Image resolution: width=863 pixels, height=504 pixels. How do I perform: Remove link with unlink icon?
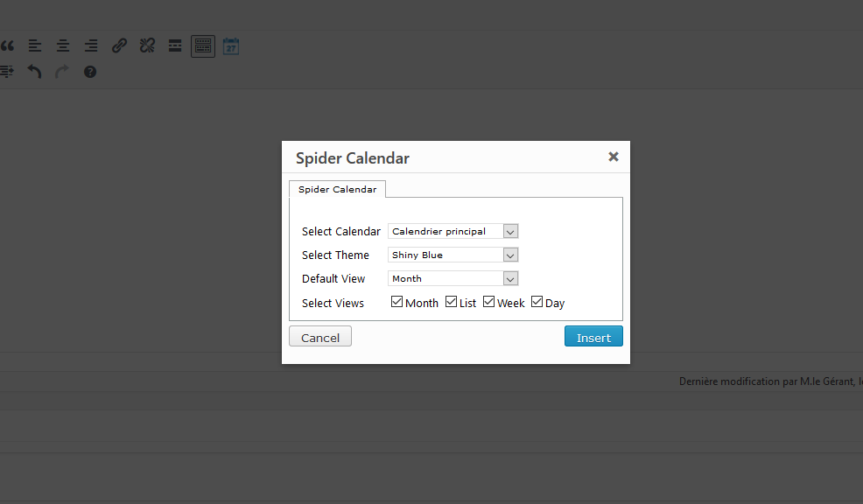(x=147, y=45)
